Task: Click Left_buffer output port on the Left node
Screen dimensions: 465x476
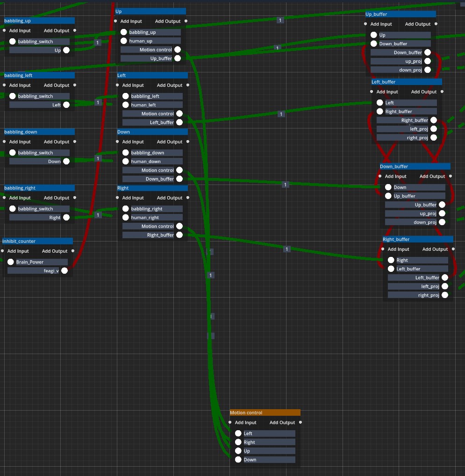Action: [179, 122]
